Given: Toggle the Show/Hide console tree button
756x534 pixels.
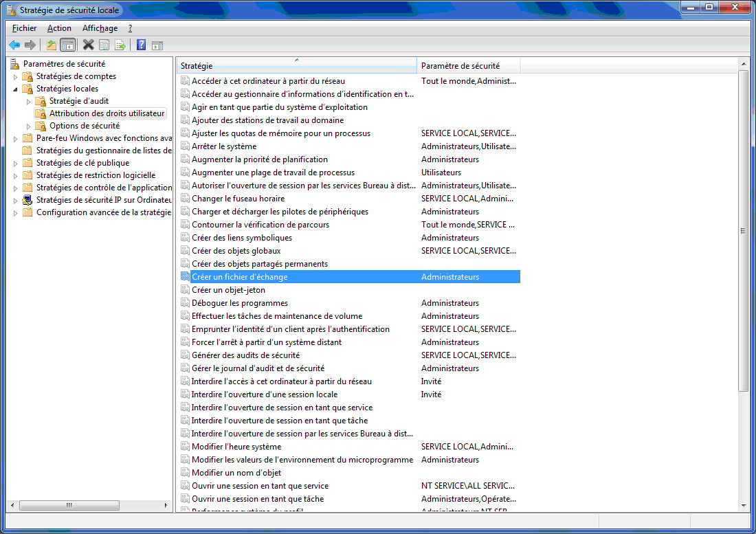Looking at the screenshot, I should 67,45.
